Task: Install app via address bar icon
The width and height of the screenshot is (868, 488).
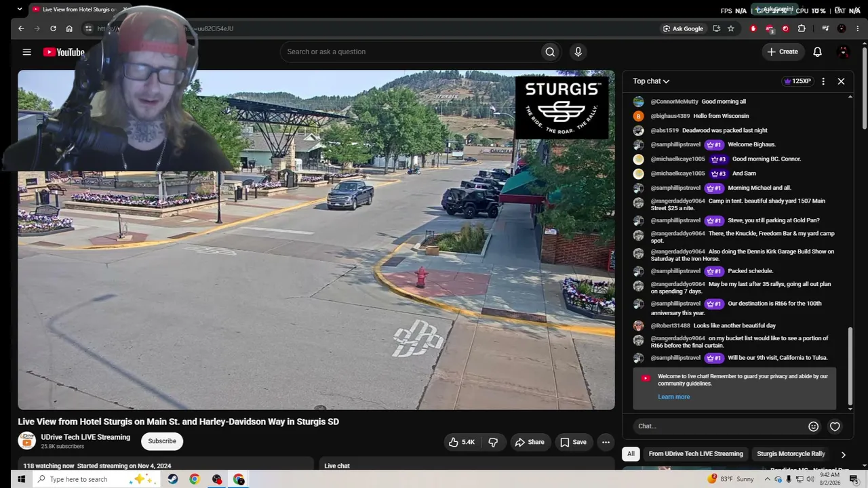Action: click(x=716, y=28)
